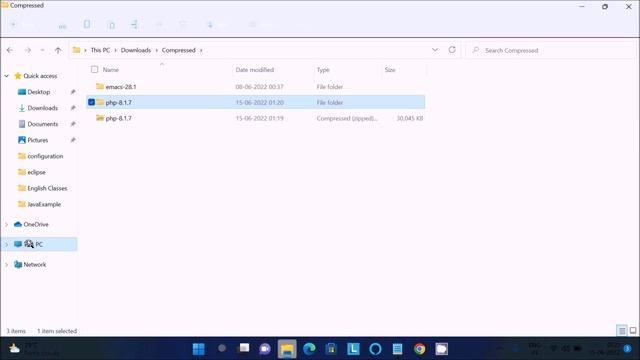Click the Cut icon in the toolbar
640x360 pixels.
62,25
